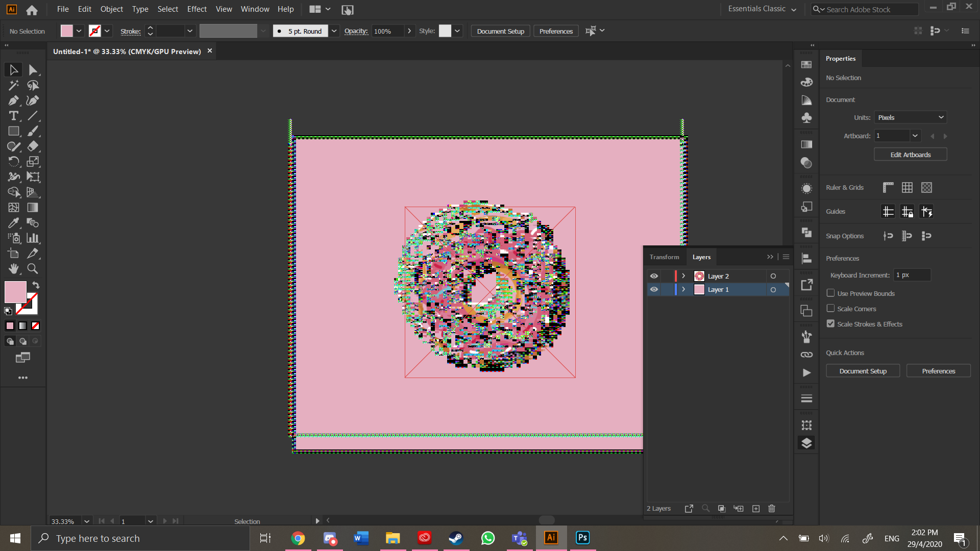Select the Rectangle tool
The height and width of the screenshot is (551, 980).
tap(13, 131)
